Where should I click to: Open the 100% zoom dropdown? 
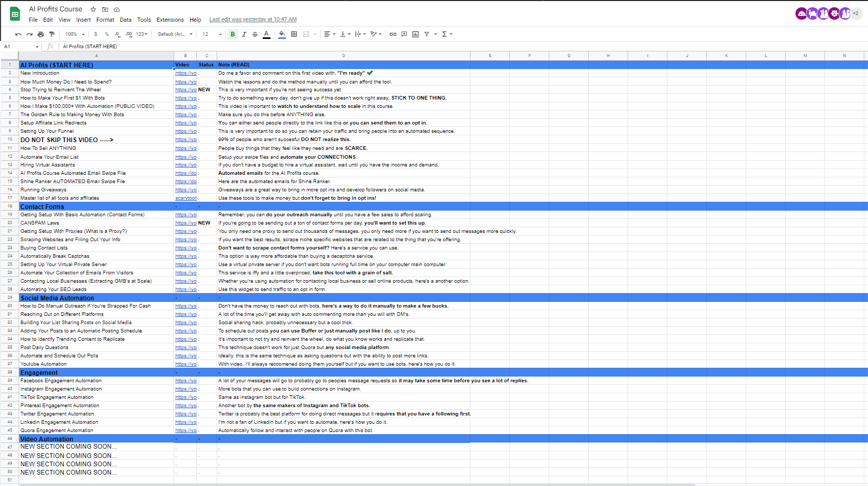tap(75, 34)
